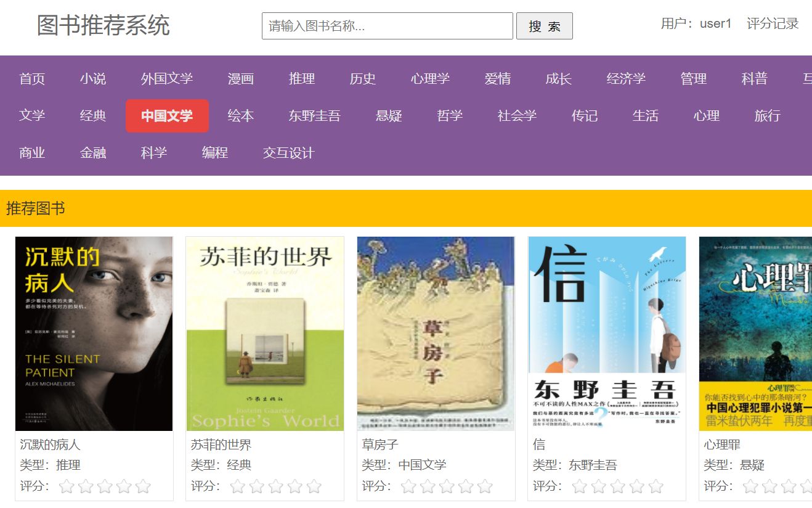Give 草房子 five stars

click(485, 486)
